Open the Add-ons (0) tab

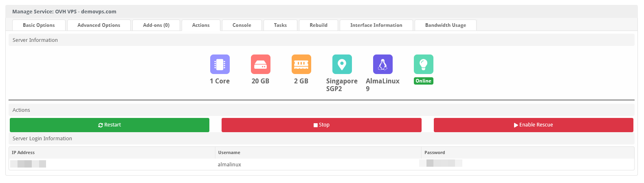[x=156, y=25]
